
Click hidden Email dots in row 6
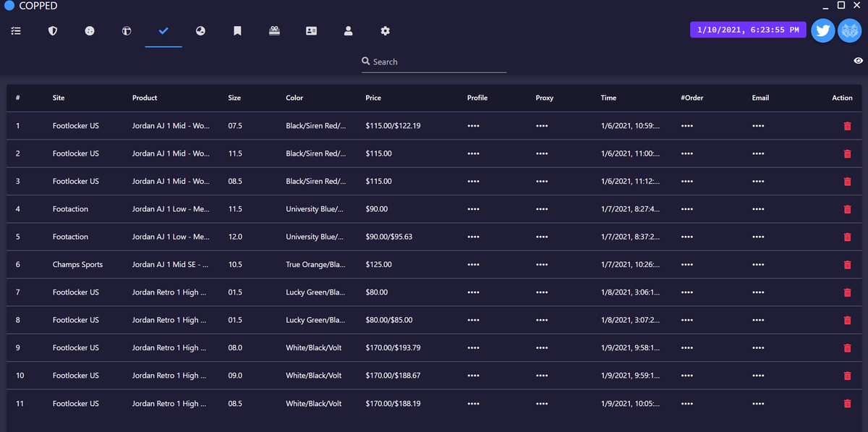(x=758, y=265)
